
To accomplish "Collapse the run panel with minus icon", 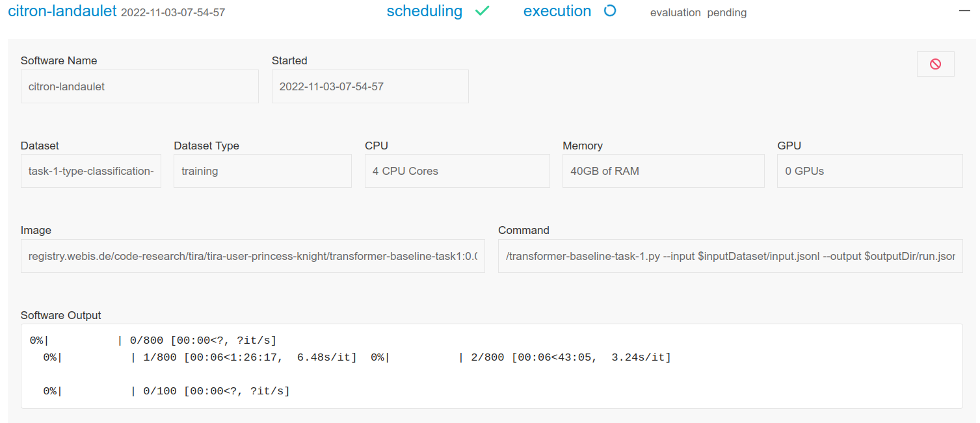I will click(x=964, y=12).
